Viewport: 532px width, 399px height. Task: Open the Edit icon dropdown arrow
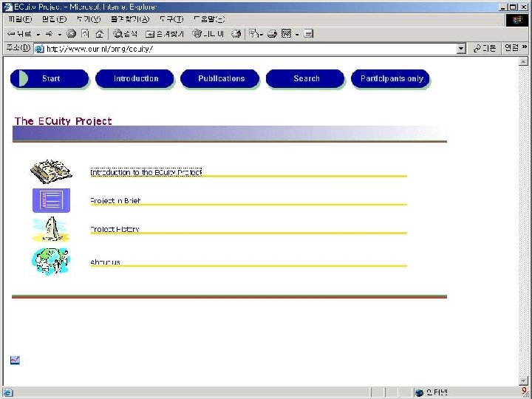297,34
